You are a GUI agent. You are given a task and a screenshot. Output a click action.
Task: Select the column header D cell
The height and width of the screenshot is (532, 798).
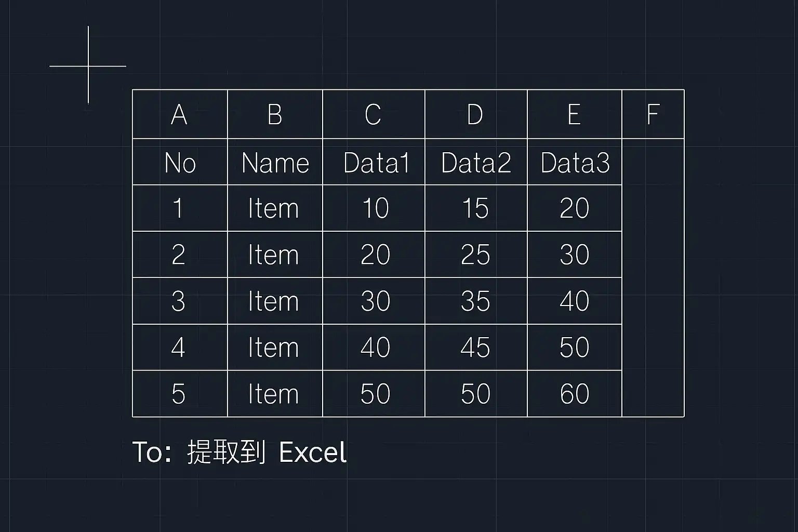coord(476,114)
